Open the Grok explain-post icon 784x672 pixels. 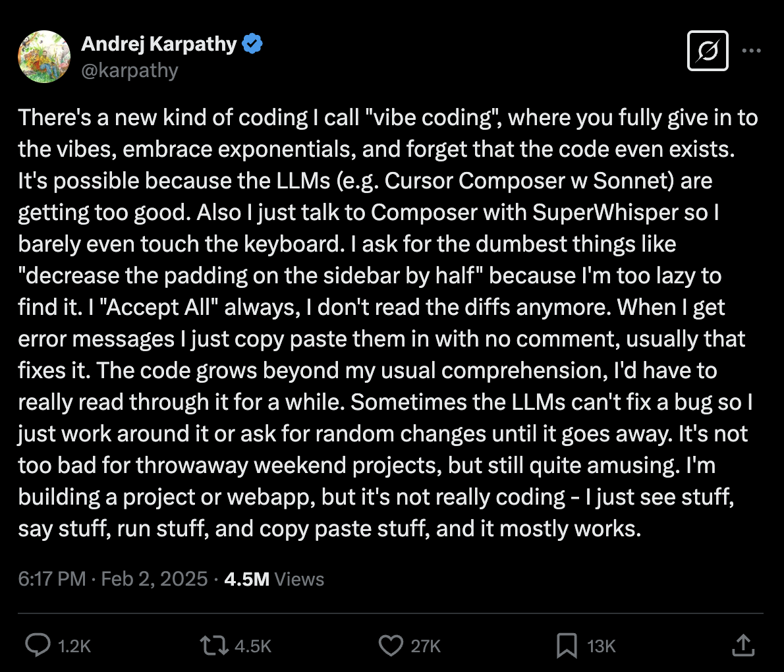click(x=708, y=51)
